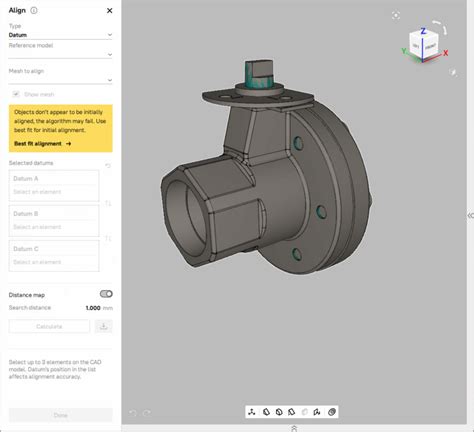
Task: Follow the Best fit alignment link
Action: pyautogui.click(x=43, y=144)
